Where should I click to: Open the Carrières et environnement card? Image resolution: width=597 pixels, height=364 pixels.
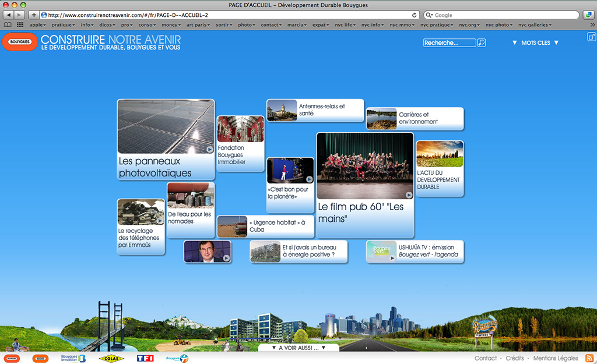(x=415, y=118)
